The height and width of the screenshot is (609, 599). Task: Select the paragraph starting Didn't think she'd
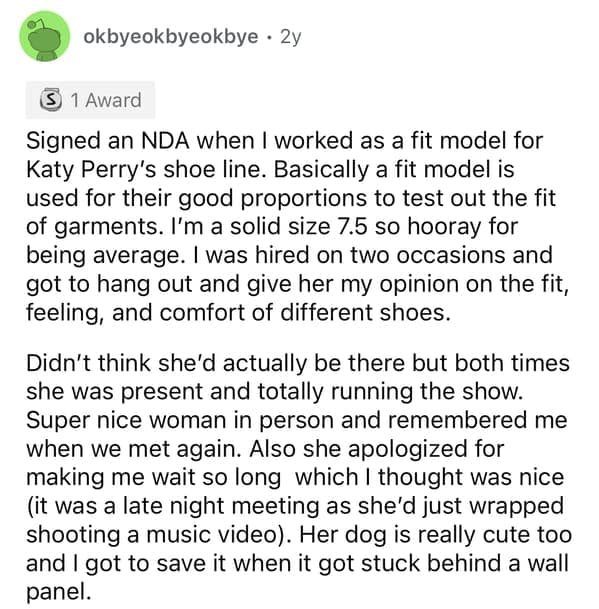click(299, 477)
